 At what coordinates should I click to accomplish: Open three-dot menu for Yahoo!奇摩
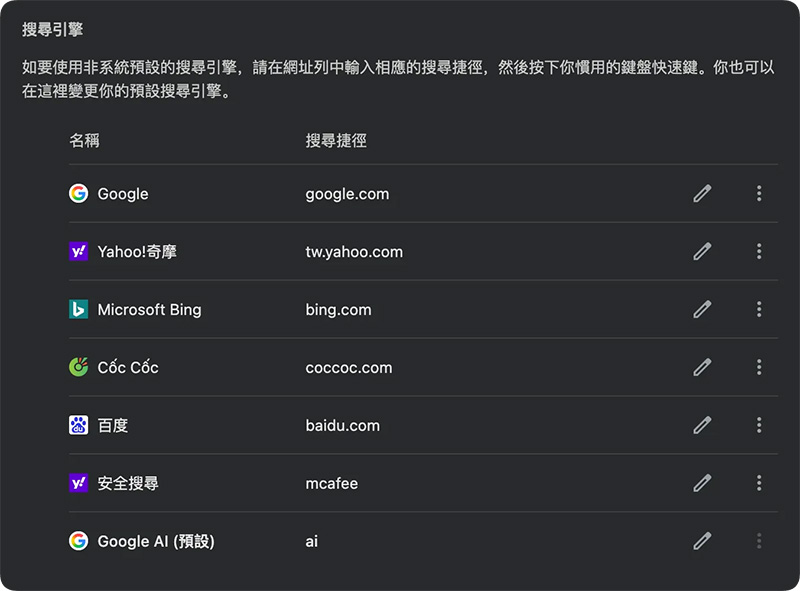pos(759,252)
